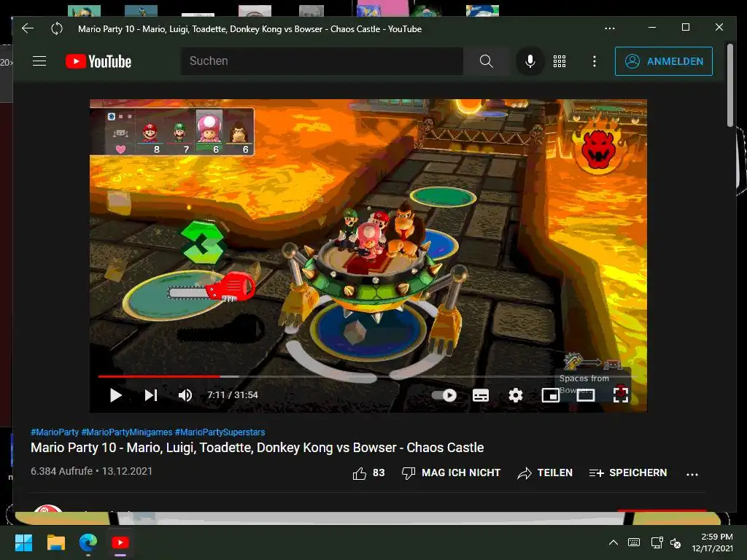Open File Explorer from the taskbar

click(x=55, y=542)
